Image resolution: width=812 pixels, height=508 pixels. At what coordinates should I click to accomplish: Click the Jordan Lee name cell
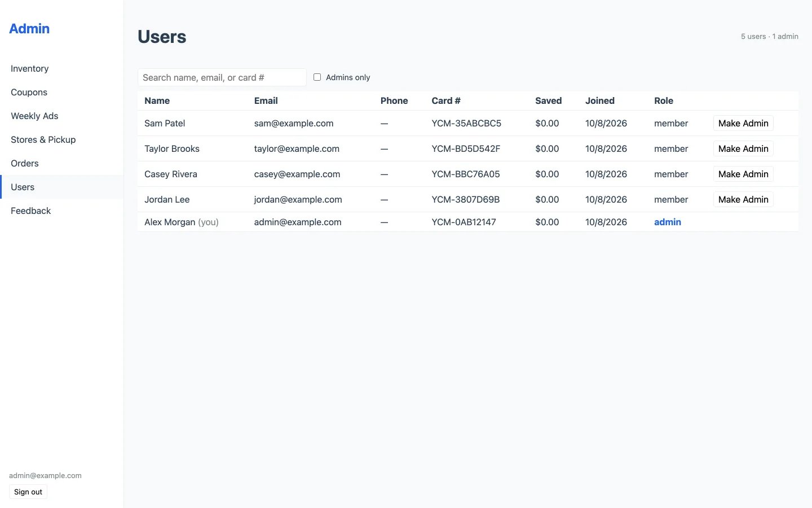point(167,199)
